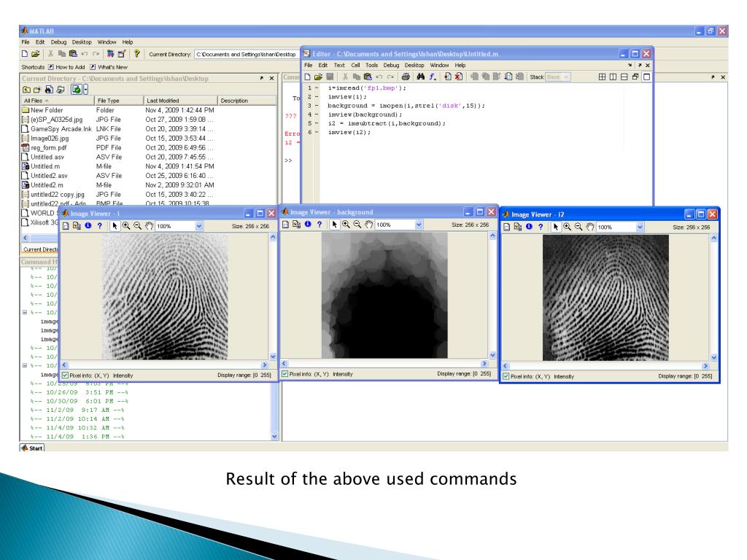747x560 pixels.
Task: Click Command History vertical scrollbar down arrow
Action: pyautogui.click(x=274, y=436)
